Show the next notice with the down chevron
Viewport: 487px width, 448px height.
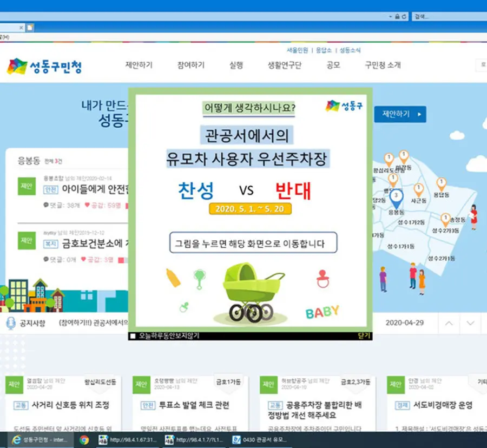click(470, 323)
